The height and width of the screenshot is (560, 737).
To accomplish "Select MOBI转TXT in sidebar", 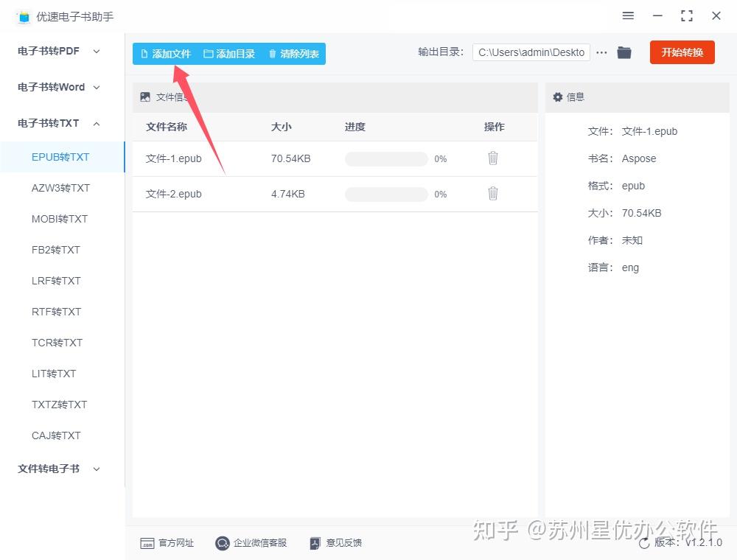I will coord(60,219).
